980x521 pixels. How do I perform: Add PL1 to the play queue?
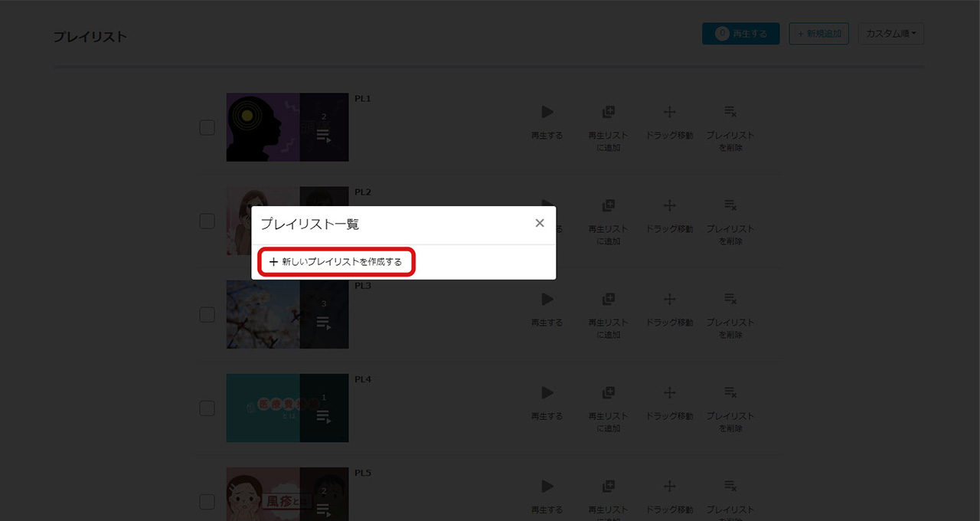pyautogui.click(x=608, y=128)
